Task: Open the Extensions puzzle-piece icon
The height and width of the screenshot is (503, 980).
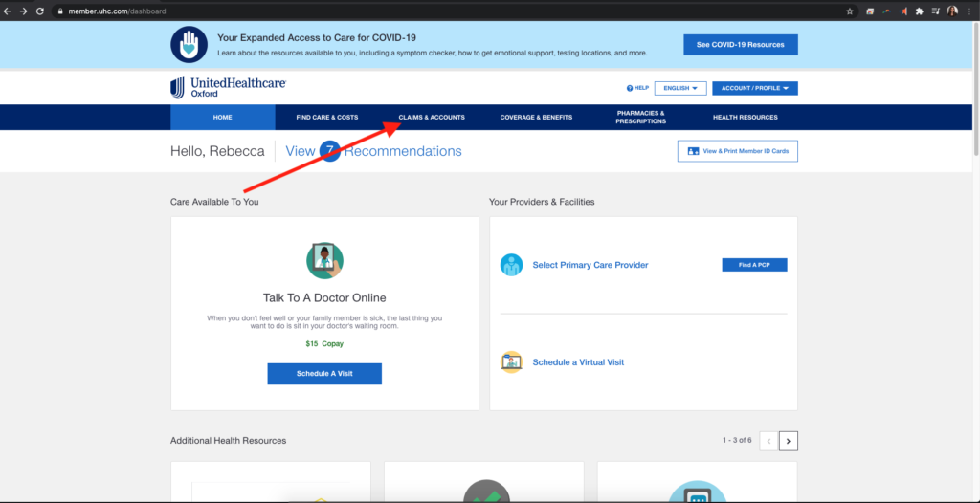Action: click(919, 11)
